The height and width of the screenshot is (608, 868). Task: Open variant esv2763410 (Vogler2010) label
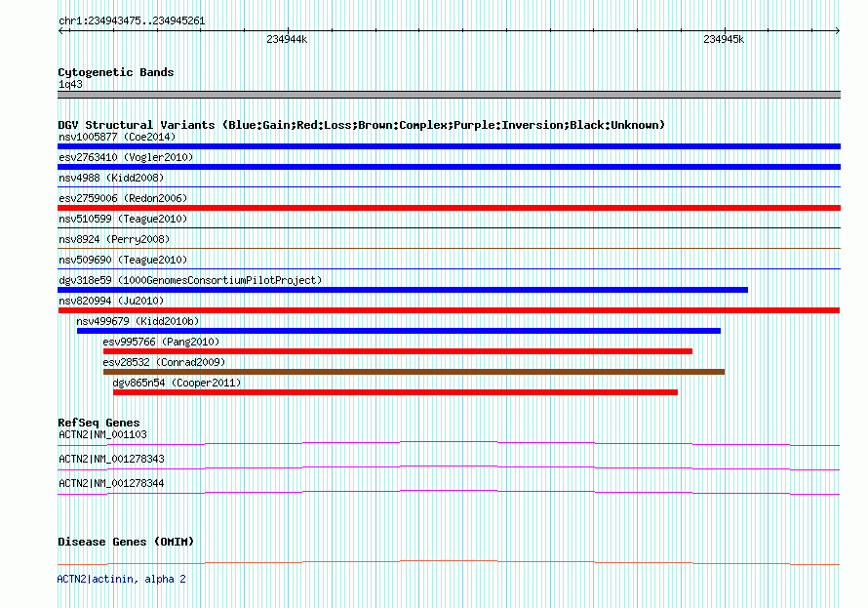pos(126,157)
